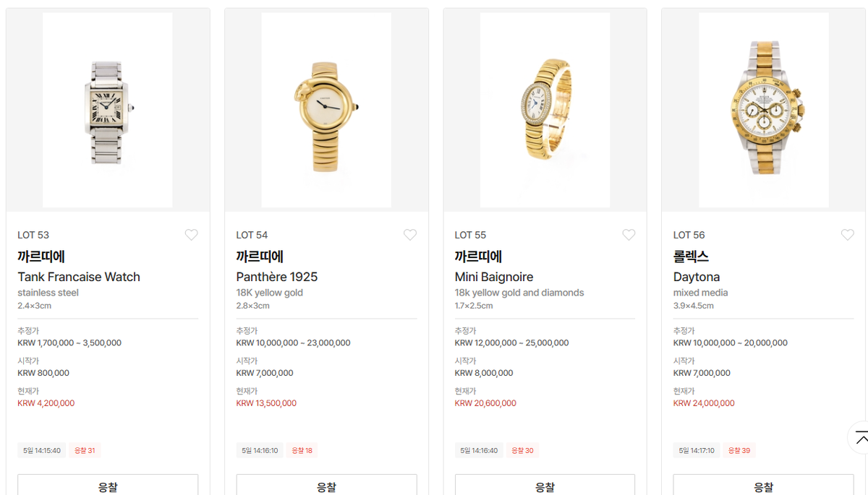Open the Panthère 1925 title link
Image resolution: width=868 pixels, height=495 pixels.
pos(277,277)
